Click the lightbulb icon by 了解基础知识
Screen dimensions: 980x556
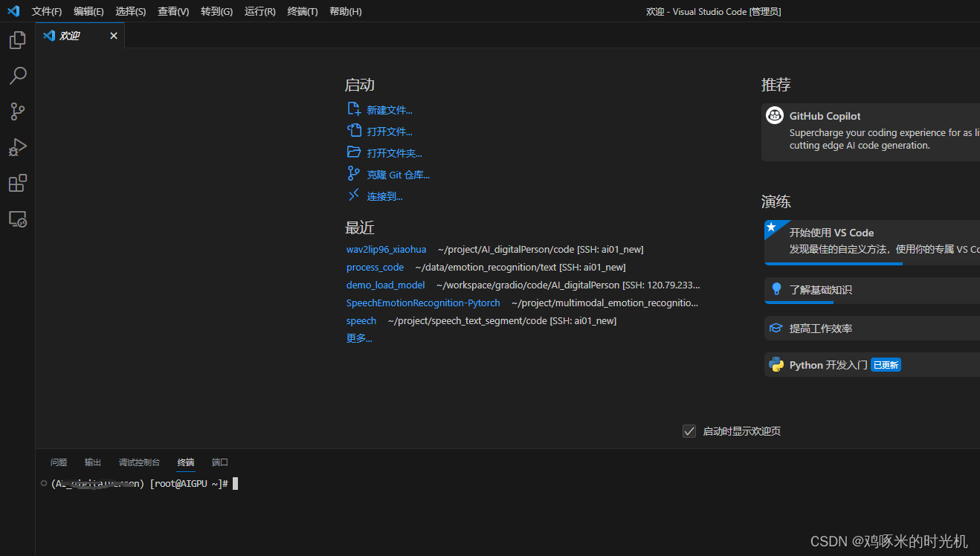tap(776, 289)
